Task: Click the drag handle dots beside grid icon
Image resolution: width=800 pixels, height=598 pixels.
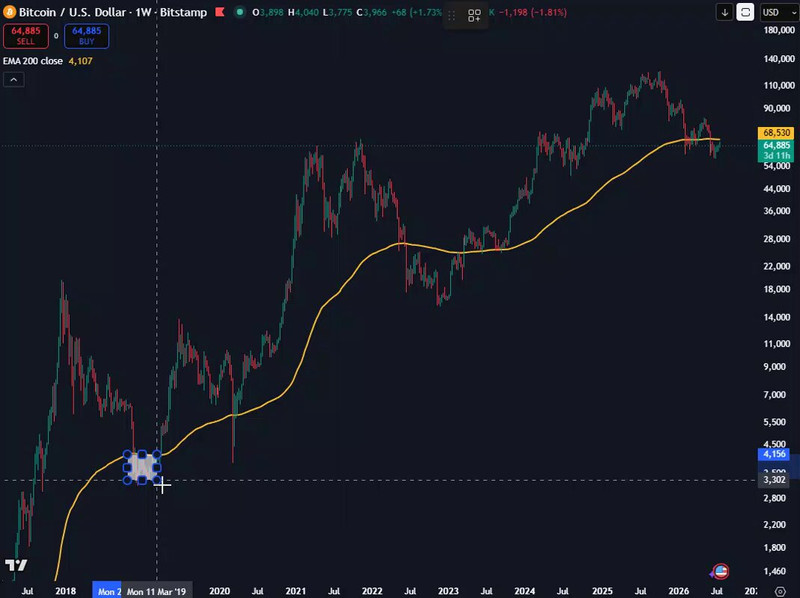Action: point(452,16)
